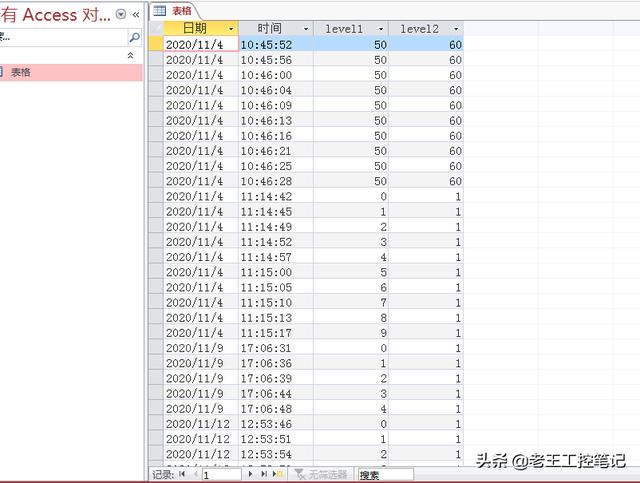Click the navigation pane search field
The width and height of the screenshot is (640, 483).
pyautogui.click(x=63, y=38)
